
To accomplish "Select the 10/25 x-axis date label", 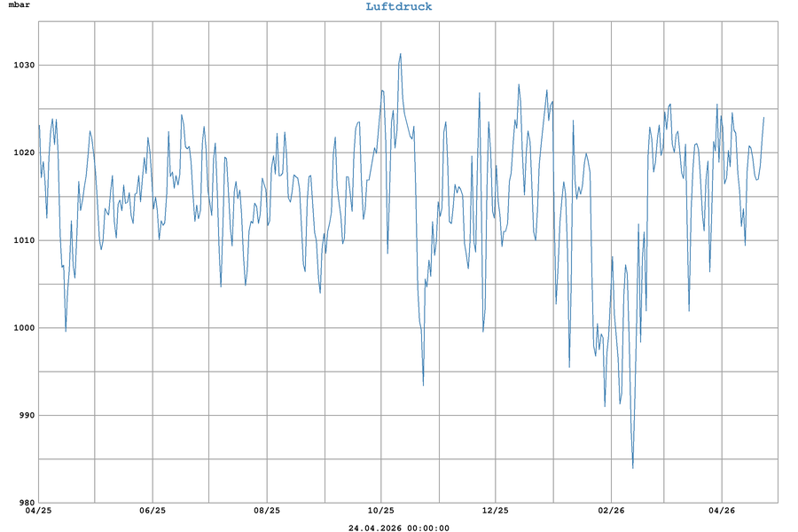I will (380, 511).
